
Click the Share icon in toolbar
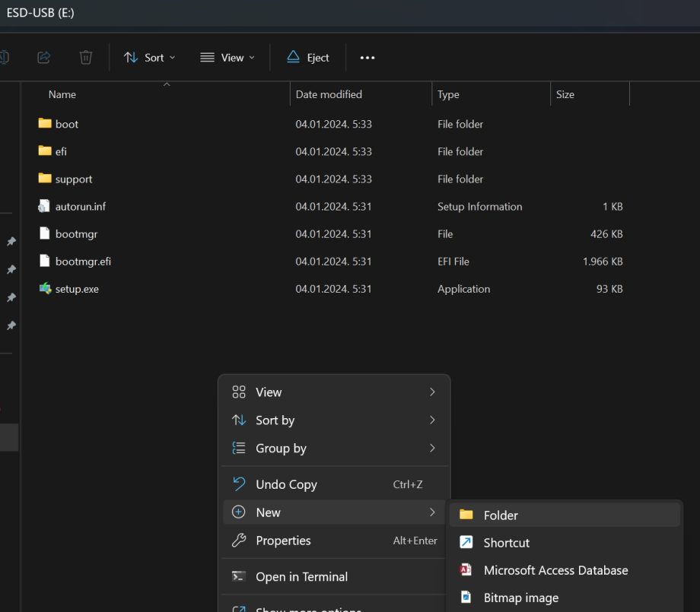coord(44,57)
